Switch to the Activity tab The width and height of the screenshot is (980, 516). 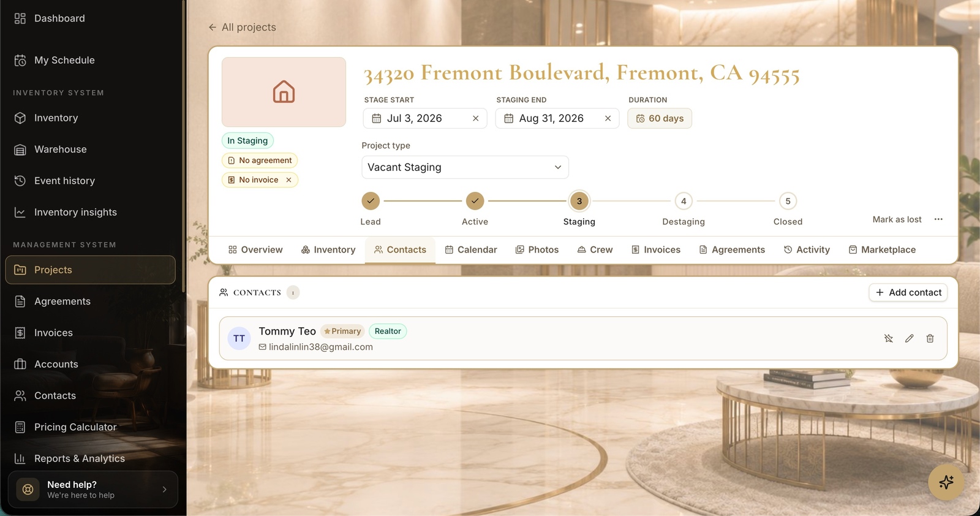coord(807,249)
